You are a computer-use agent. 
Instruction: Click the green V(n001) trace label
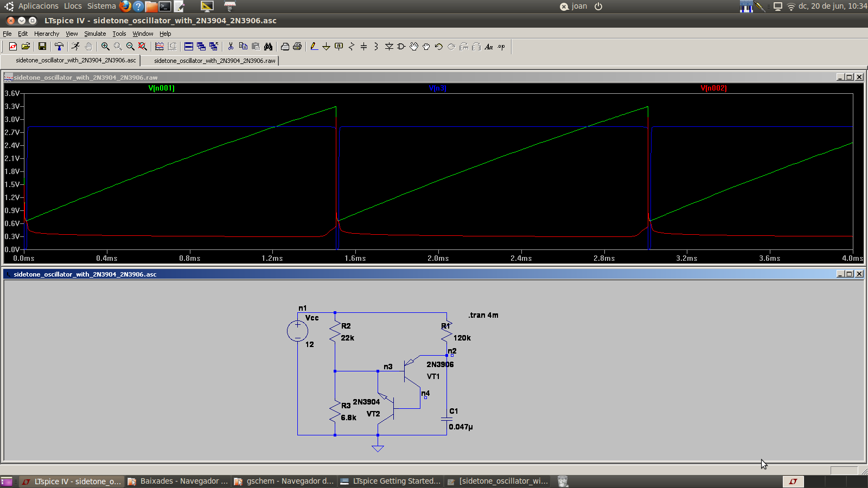[162, 88]
